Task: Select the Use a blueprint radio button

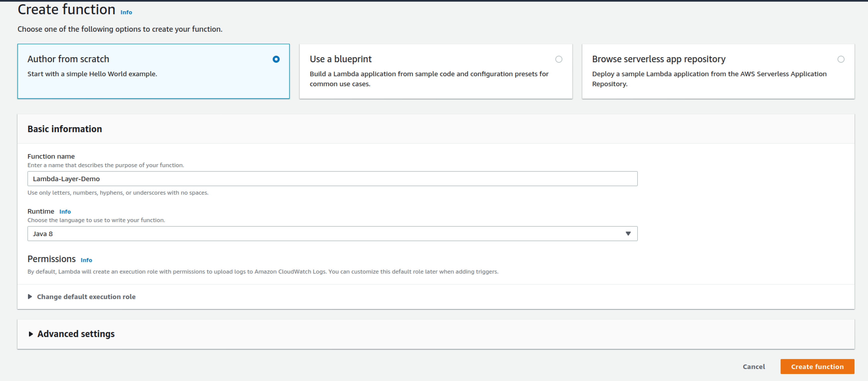Action: 559,59
